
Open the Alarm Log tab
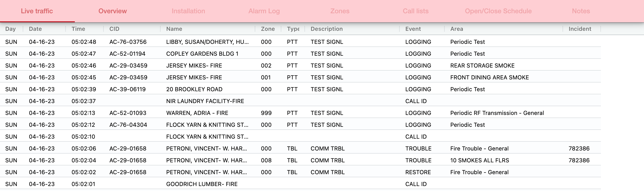coord(264,11)
